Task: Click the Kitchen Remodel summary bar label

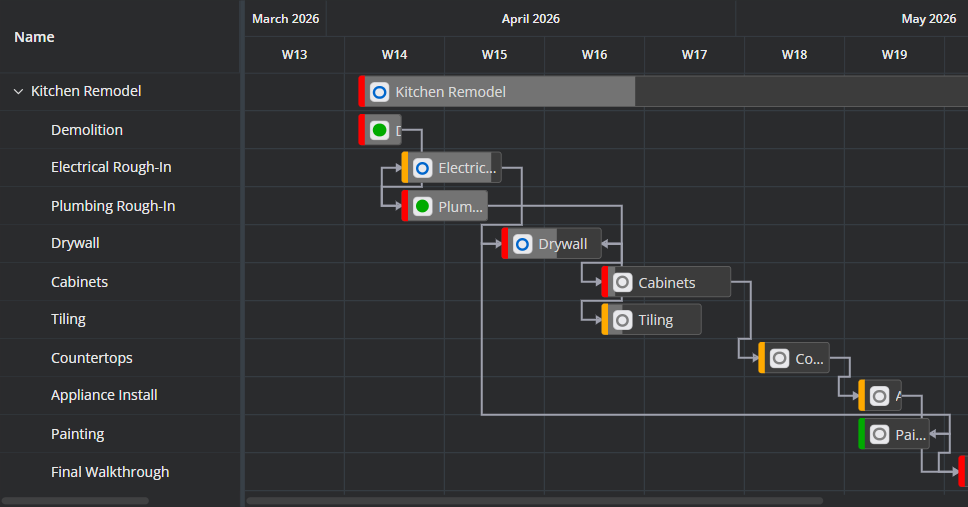Action: [x=451, y=92]
